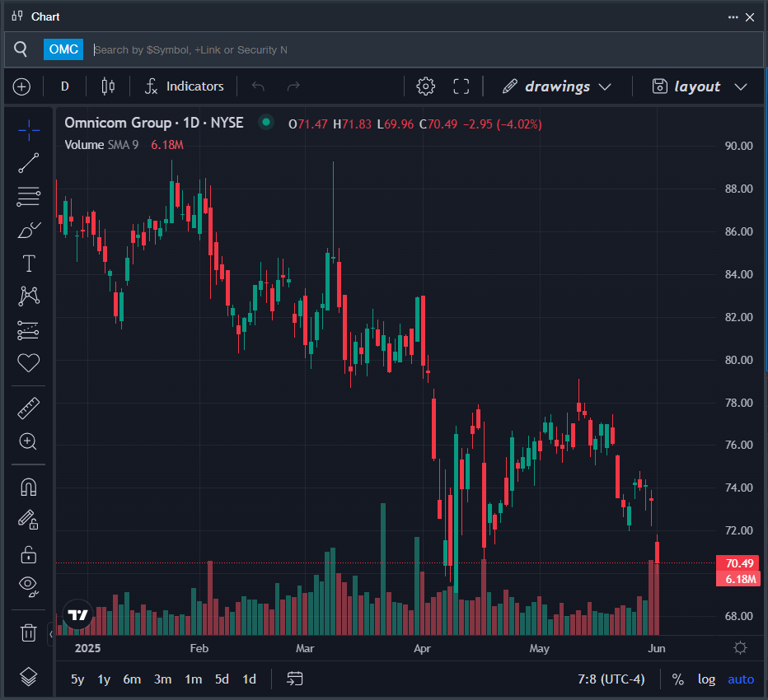Viewport: 768px width, 700px height.
Task: Close the Chart panel
Action: 750,17
